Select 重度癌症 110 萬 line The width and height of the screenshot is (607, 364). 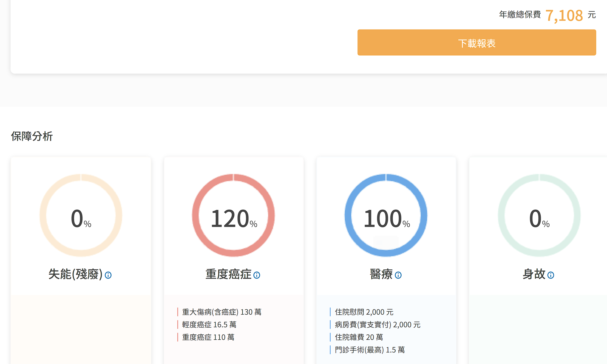pyautogui.click(x=208, y=337)
